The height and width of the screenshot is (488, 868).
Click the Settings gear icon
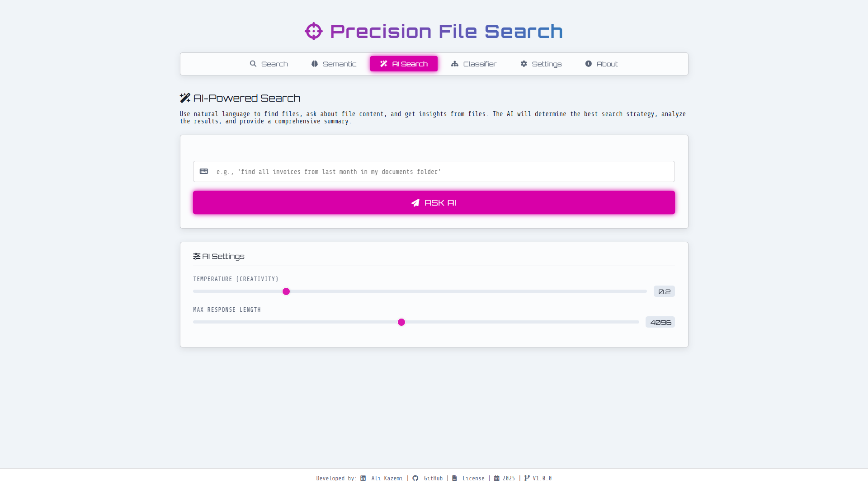pos(524,64)
